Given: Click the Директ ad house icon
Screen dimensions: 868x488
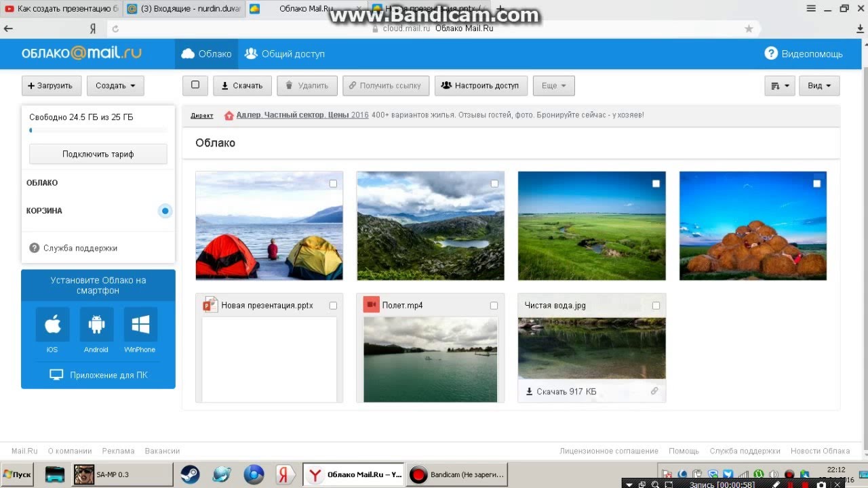Looking at the screenshot, I should pyautogui.click(x=229, y=115).
